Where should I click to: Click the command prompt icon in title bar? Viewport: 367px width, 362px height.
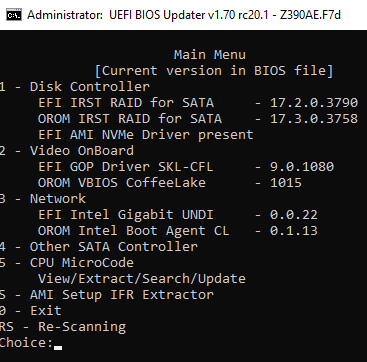click(x=14, y=15)
